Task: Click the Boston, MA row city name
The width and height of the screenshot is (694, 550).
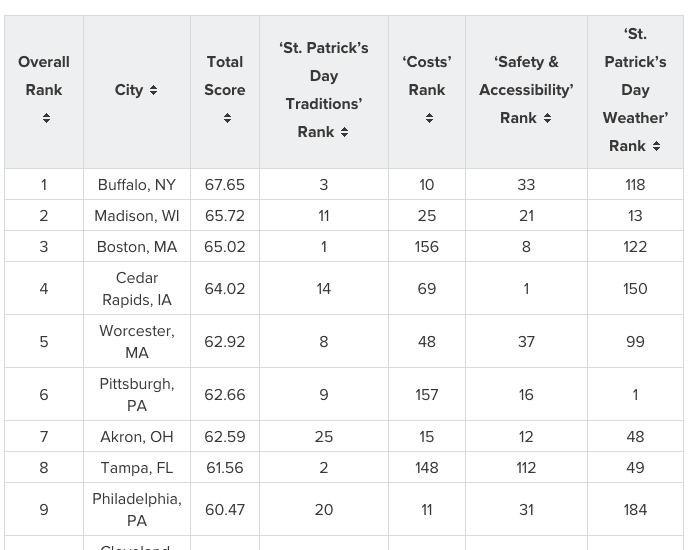Action: 137,247
